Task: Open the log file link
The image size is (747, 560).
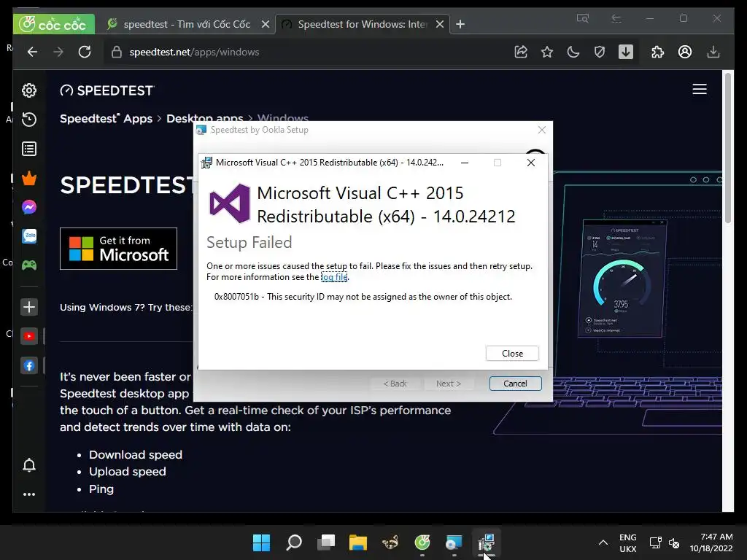Action: point(334,276)
